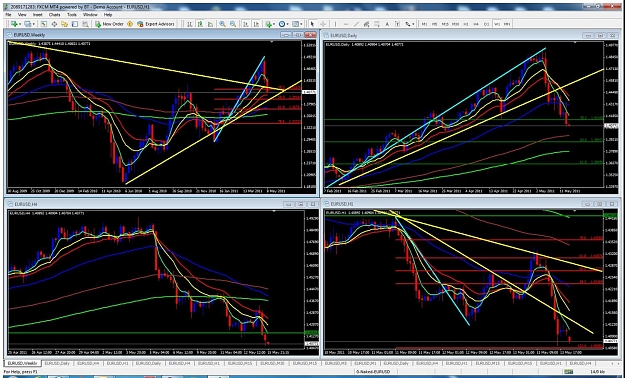Select the text tool A
Screen dimensions: 625x378
tap(387, 24)
